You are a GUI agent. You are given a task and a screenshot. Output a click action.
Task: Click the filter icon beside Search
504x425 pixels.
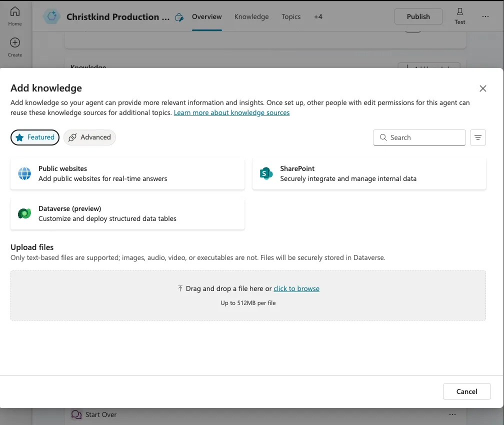pos(478,137)
